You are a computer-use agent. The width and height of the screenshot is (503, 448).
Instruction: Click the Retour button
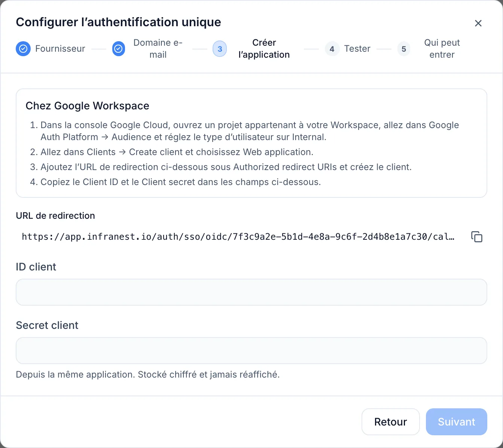tap(391, 422)
